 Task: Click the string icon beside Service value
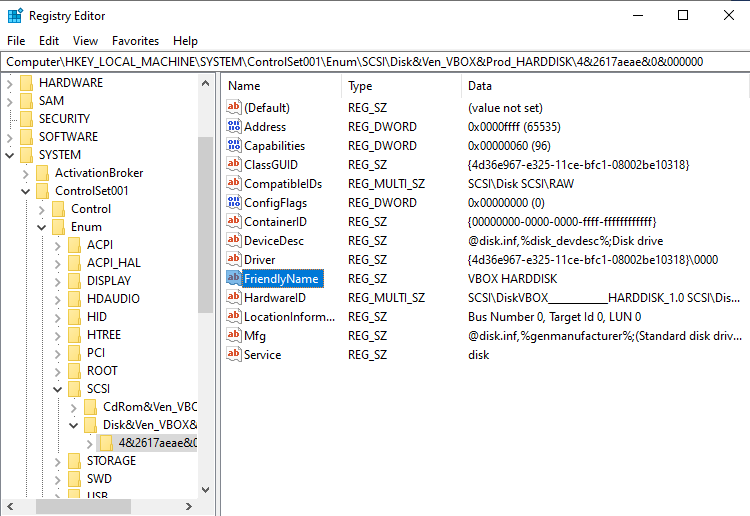233,354
